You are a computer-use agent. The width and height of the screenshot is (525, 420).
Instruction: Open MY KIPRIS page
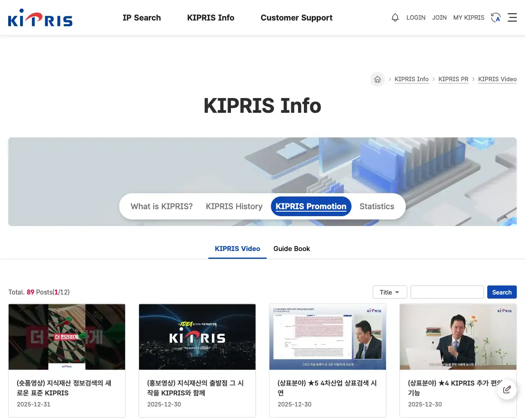pyautogui.click(x=469, y=18)
